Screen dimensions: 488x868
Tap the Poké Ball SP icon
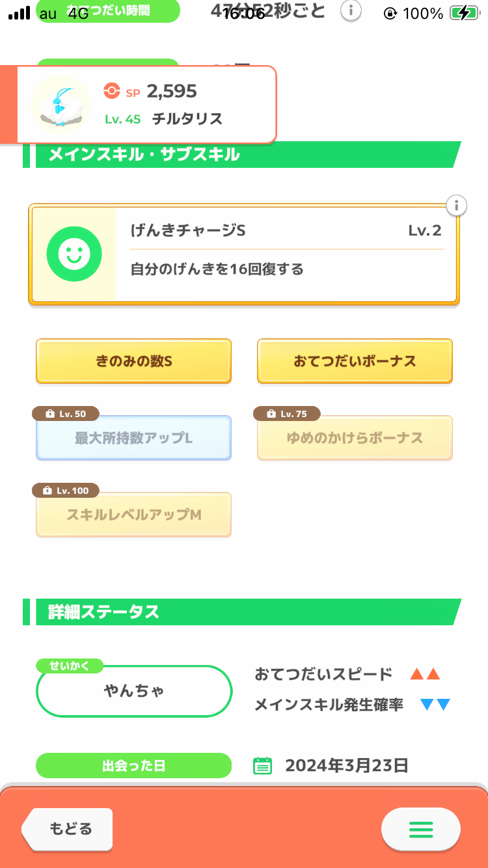112,92
